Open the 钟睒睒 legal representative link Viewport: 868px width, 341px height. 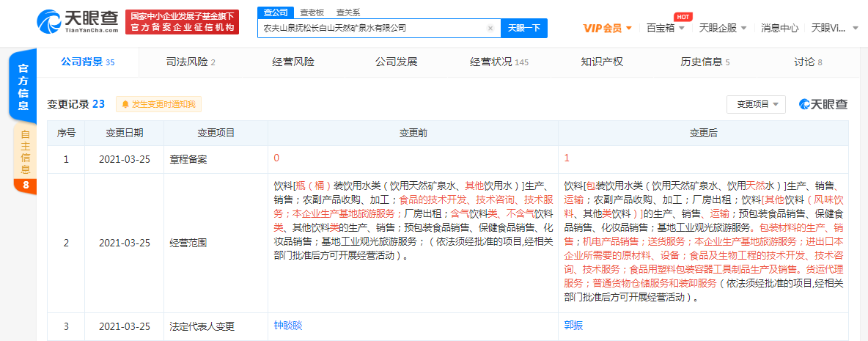pyautogui.click(x=287, y=325)
